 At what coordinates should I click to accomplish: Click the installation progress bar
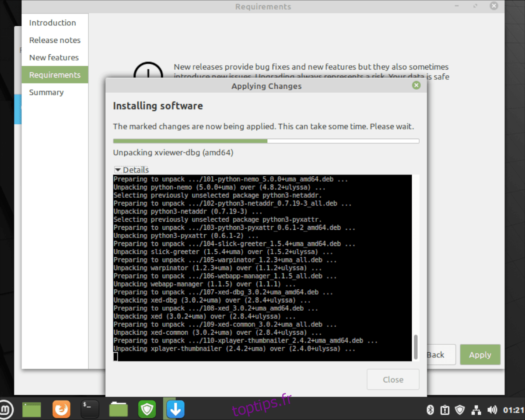pyautogui.click(x=266, y=141)
